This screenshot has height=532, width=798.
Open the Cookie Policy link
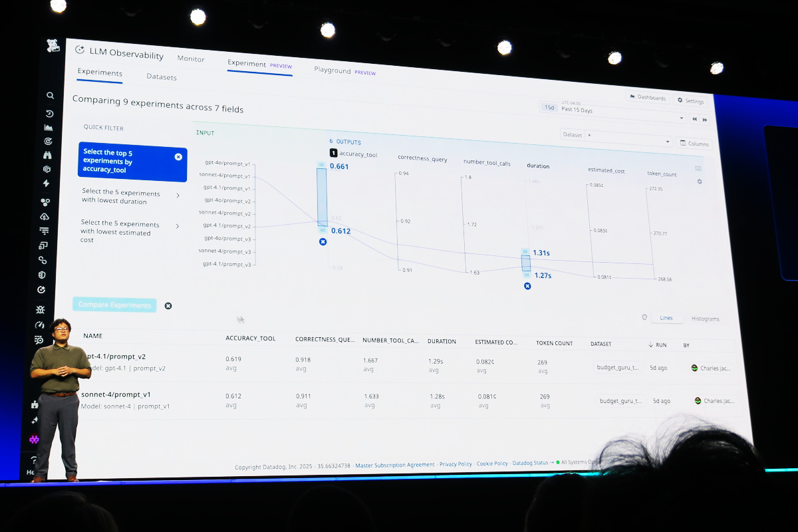(492, 464)
